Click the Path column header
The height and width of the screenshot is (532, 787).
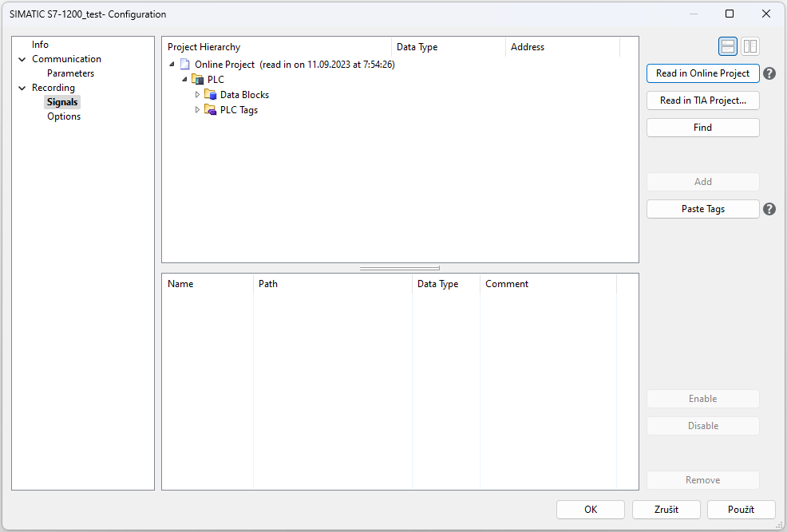(333, 284)
